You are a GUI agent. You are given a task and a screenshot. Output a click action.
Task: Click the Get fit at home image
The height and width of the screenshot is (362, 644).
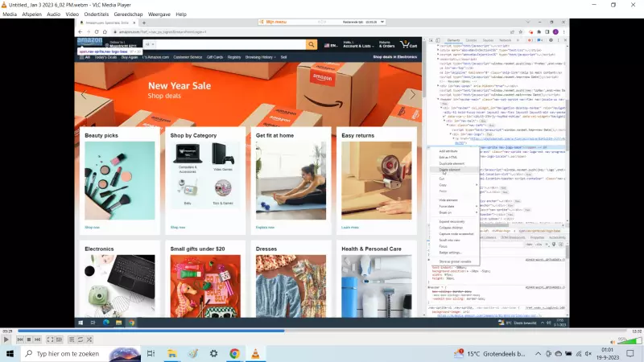pyautogui.click(x=291, y=180)
